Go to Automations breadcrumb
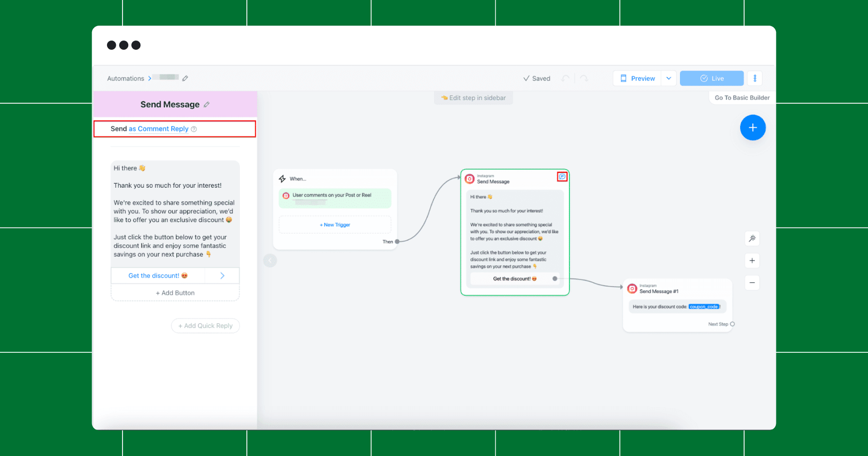The height and width of the screenshot is (456, 868). (125, 78)
